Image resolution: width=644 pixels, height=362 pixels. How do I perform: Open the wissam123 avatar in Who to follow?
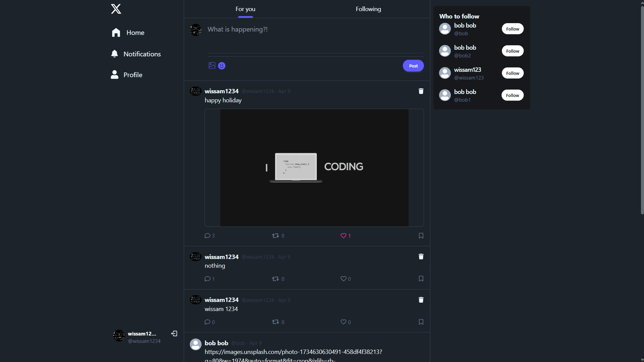click(x=445, y=73)
